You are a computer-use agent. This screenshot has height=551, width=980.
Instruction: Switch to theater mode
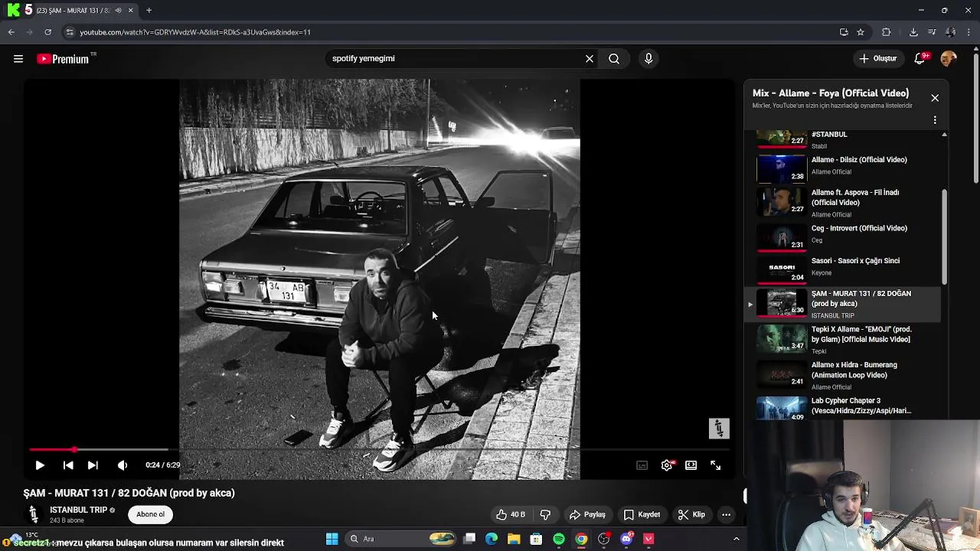point(691,465)
